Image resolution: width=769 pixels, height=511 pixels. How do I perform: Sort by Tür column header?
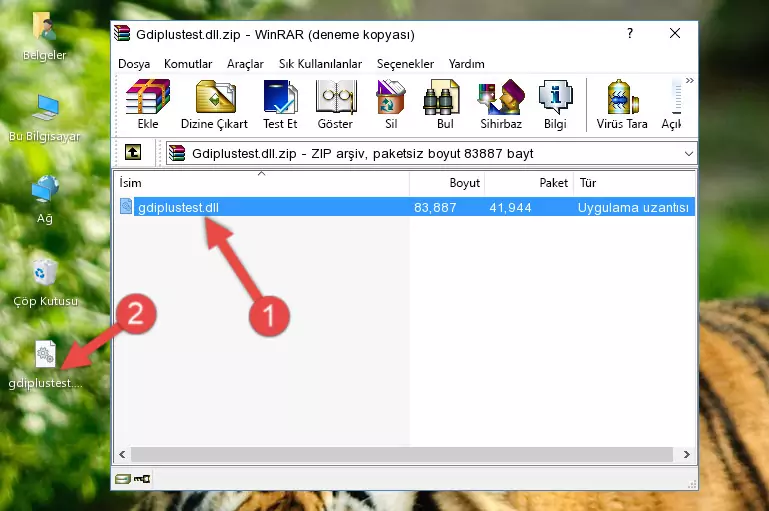tap(635, 183)
